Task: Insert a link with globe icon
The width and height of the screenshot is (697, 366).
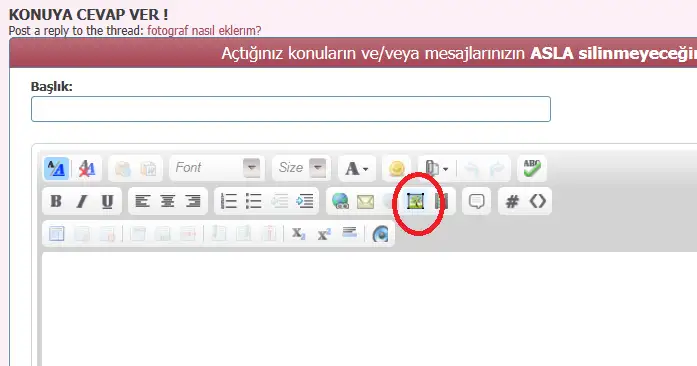Action: 340,201
